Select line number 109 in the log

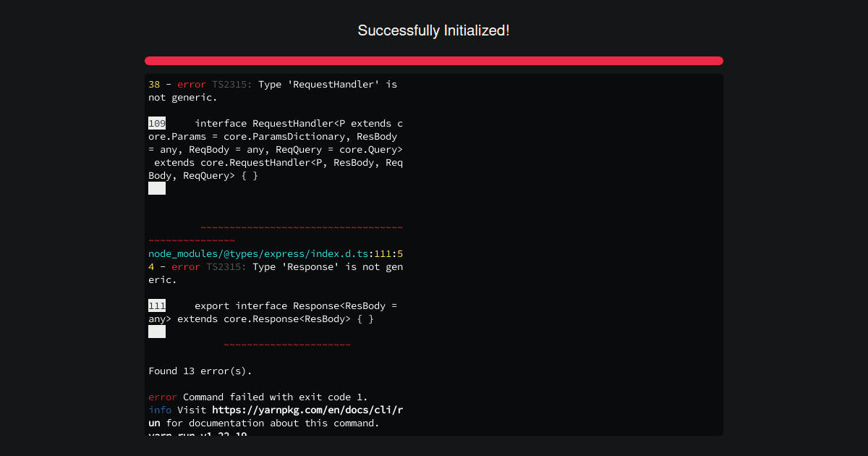(156, 123)
